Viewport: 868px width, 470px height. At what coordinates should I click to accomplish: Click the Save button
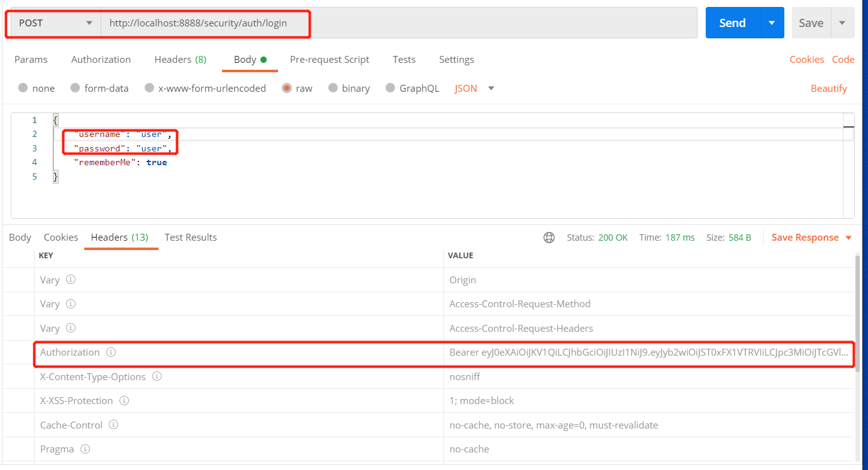coord(811,23)
